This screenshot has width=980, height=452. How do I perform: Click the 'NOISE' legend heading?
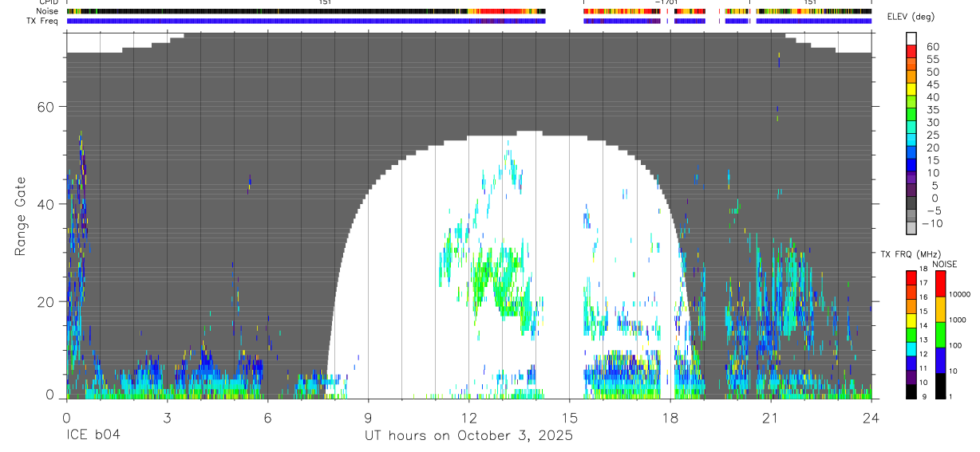945,264
